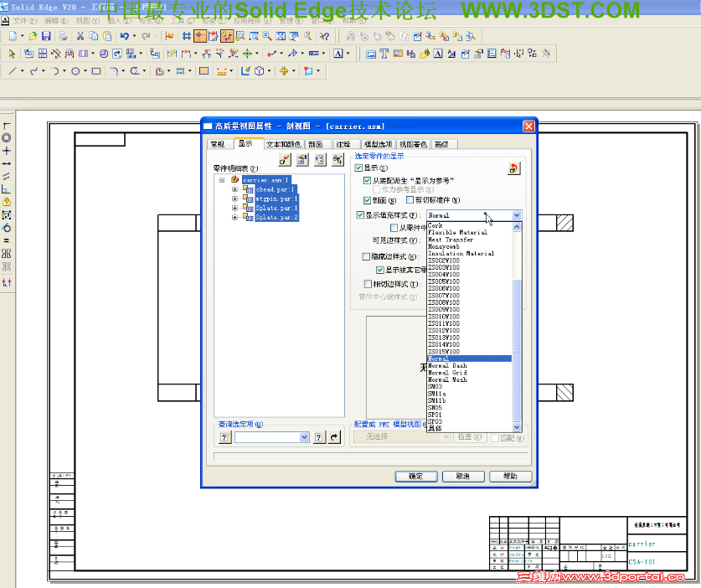This screenshot has height=588, width=701.
Task: Expand the Splate.par:1 tree node
Action: coord(235,208)
